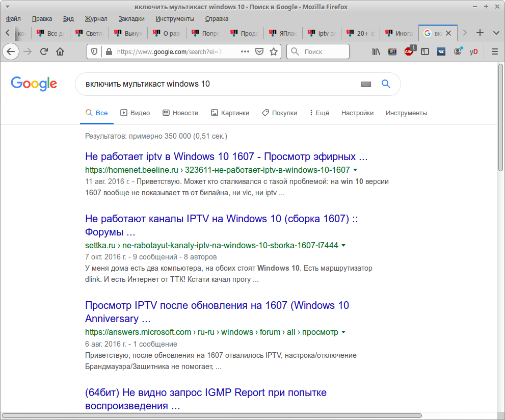The height and width of the screenshot is (420, 505).
Task: Open the Firefox account icon
Action: [458, 51]
